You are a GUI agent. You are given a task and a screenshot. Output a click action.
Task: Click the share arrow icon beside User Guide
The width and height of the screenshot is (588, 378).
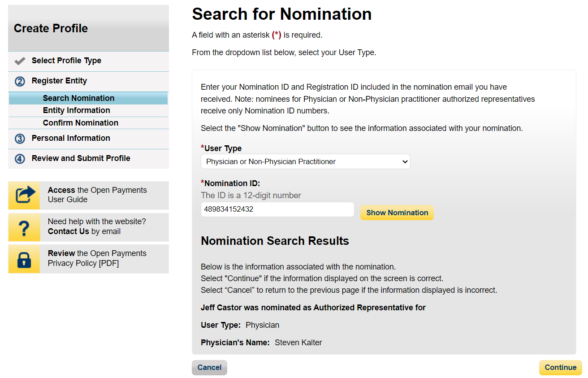pyautogui.click(x=24, y=195)
